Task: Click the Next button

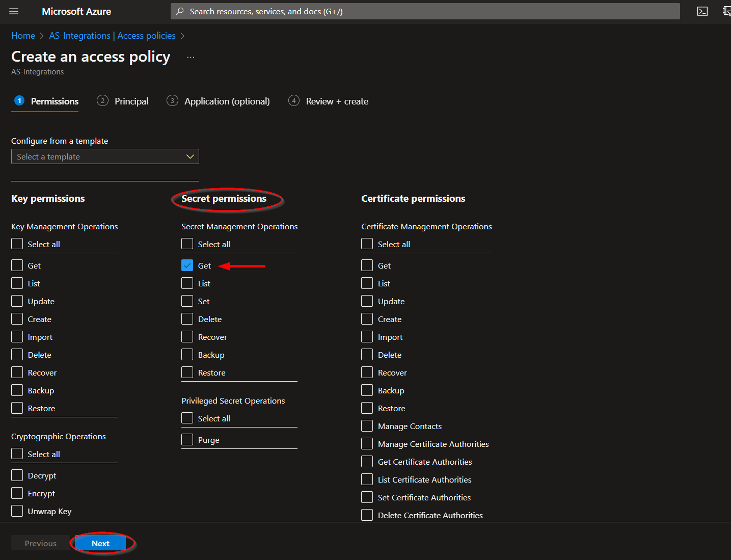Action: click(100, 543)
